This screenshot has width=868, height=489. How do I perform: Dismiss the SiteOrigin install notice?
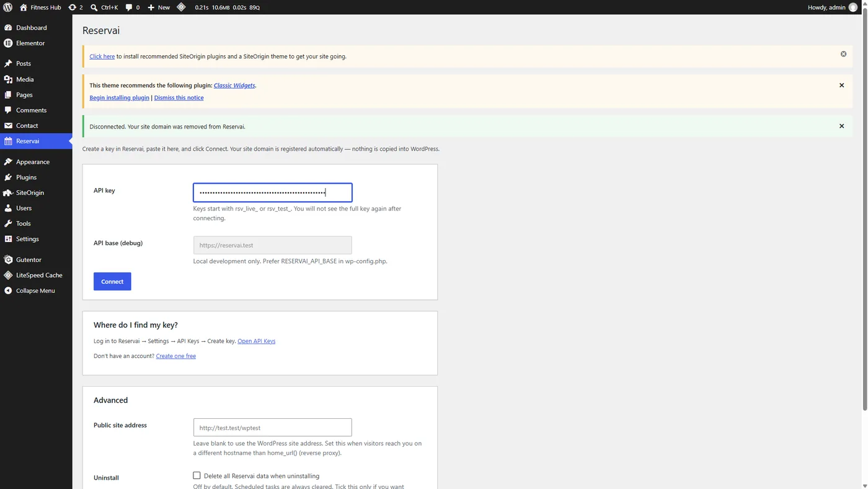[x=843, y=54]
